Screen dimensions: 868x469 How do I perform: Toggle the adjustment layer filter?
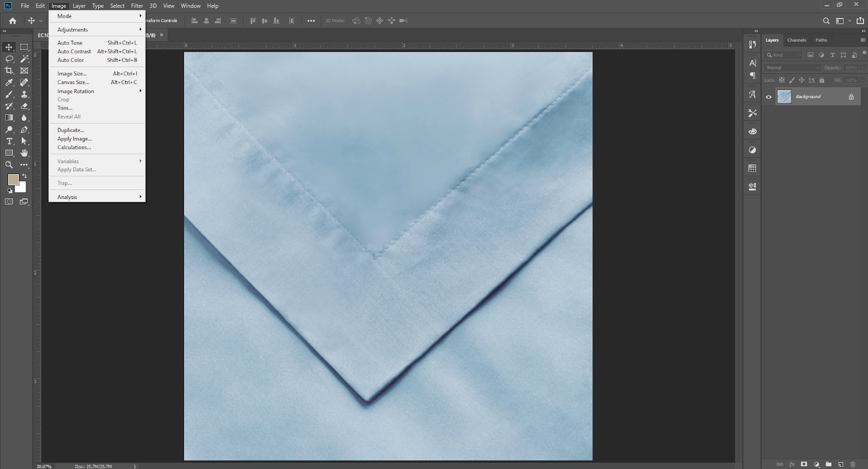click(x=821, y=55)
